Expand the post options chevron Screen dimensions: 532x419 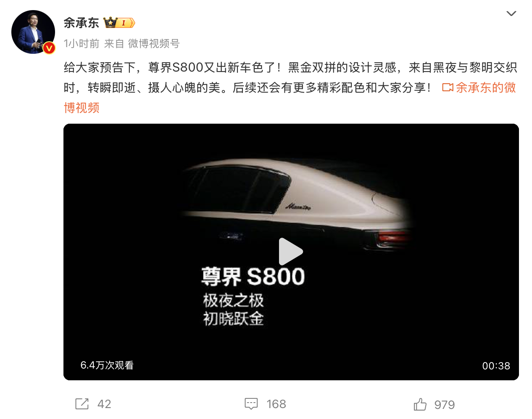(x=511, y=13)
